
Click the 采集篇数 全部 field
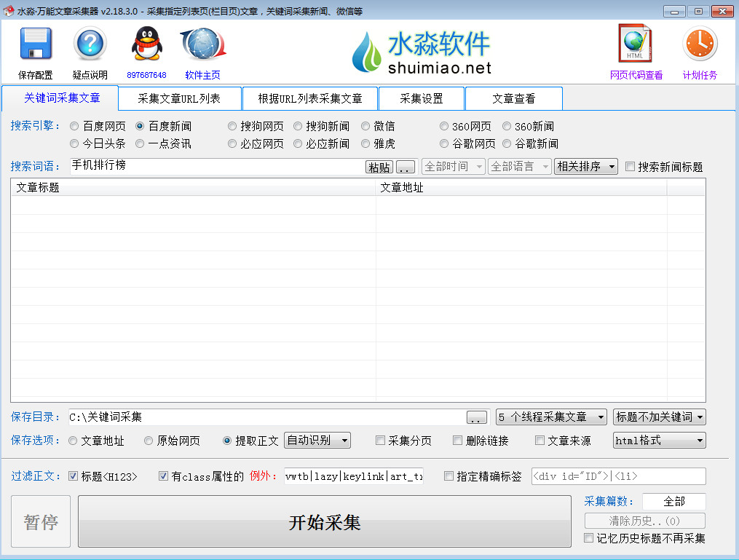[x=674, y=501]
